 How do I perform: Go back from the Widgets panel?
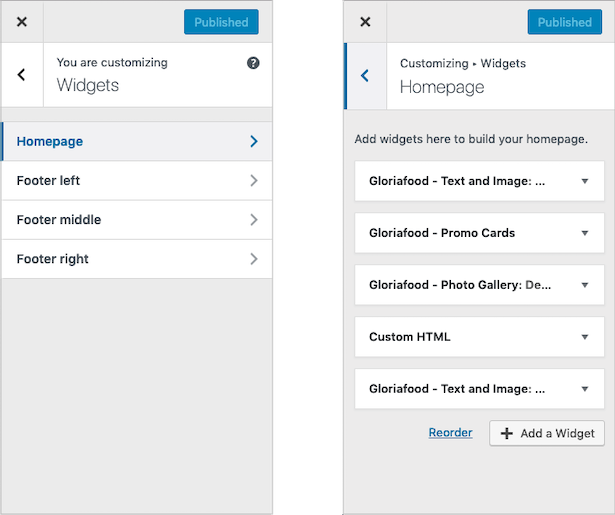tap(22, 75)
